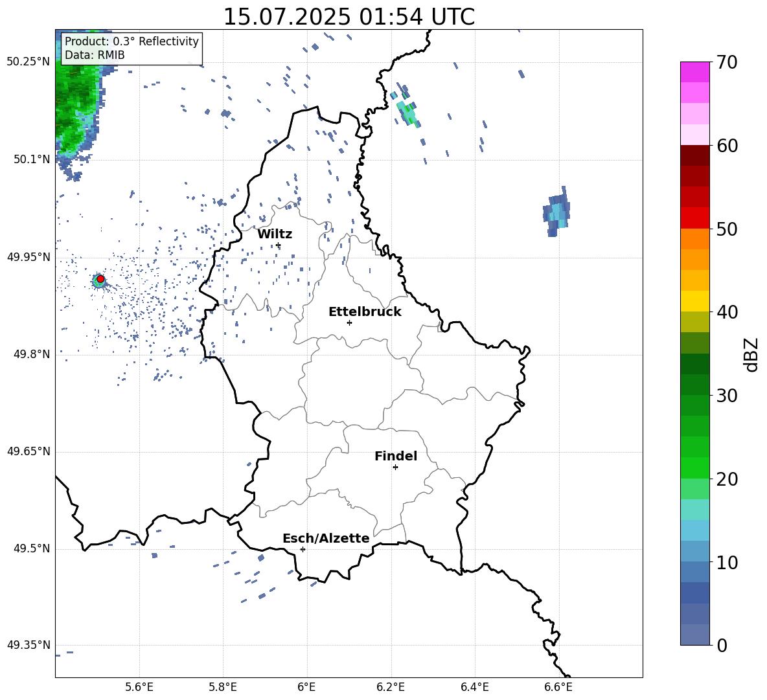The image size is (767, 700).
Task: Click the Ettelbruck station cross marker
Action: coord(349,322)
